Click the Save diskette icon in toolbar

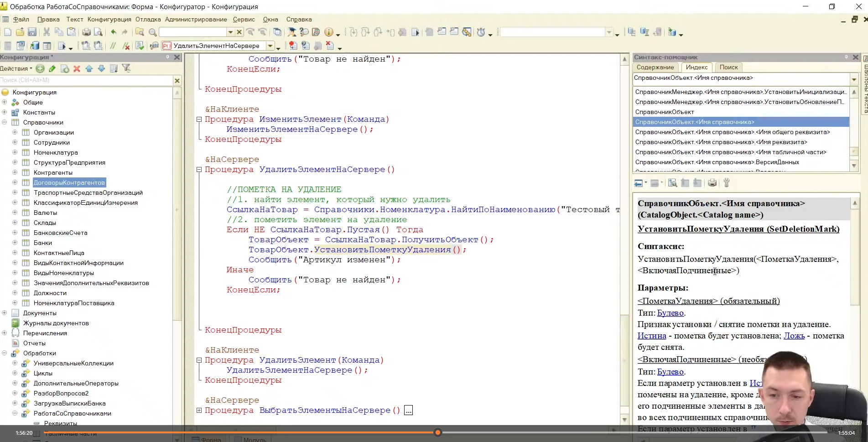click(x=32, y=32)
